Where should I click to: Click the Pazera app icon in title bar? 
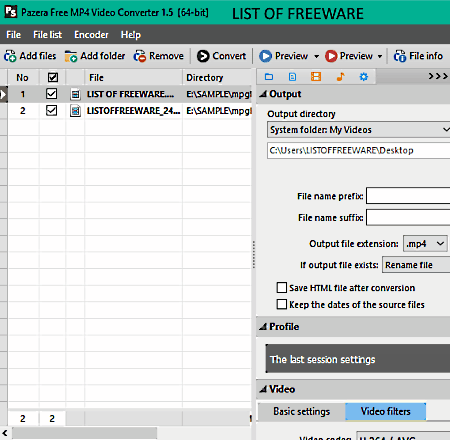pyautogui.click(x=10, y=12)
